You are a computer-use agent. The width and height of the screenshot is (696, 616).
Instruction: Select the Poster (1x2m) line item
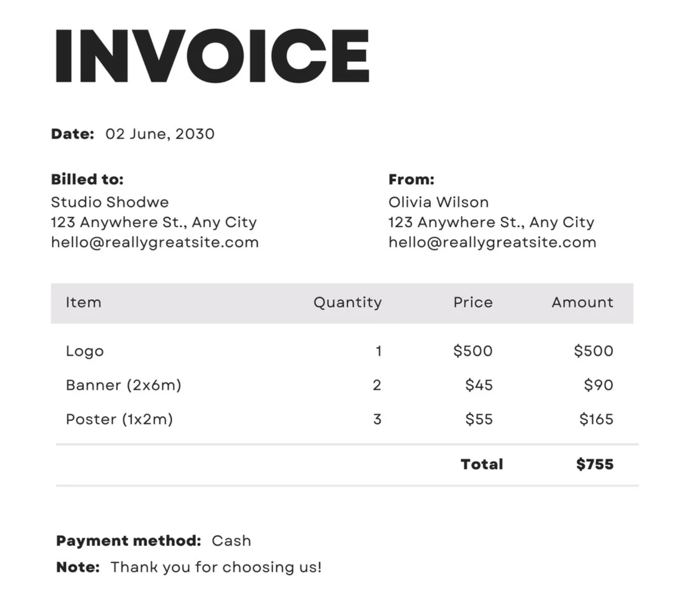pos(119,419)
